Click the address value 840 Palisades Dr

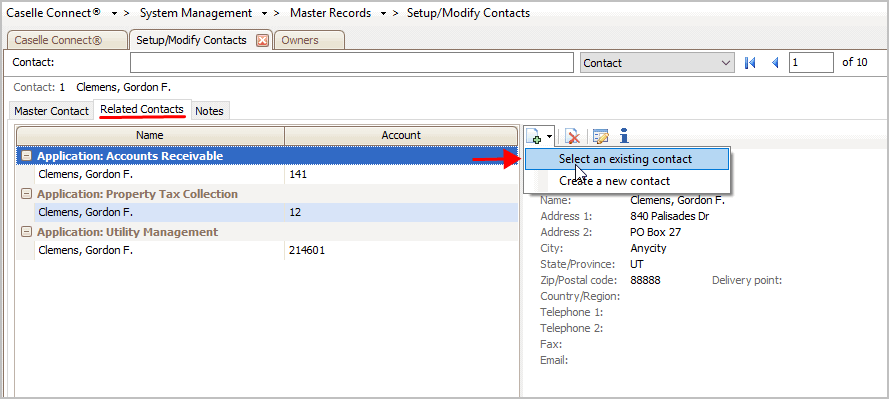coord(670,216)
